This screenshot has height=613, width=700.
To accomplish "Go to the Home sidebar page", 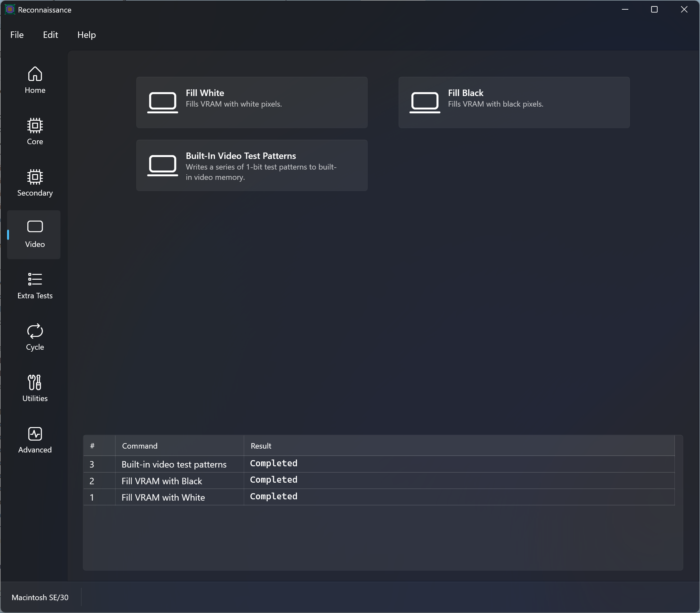I will 35,80.
